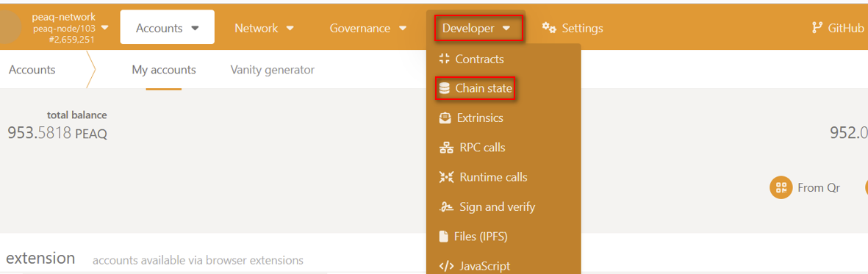Click the Sign and verify signature icon
The width and height of the screenshot is (868, 274).
coord(446,207)
